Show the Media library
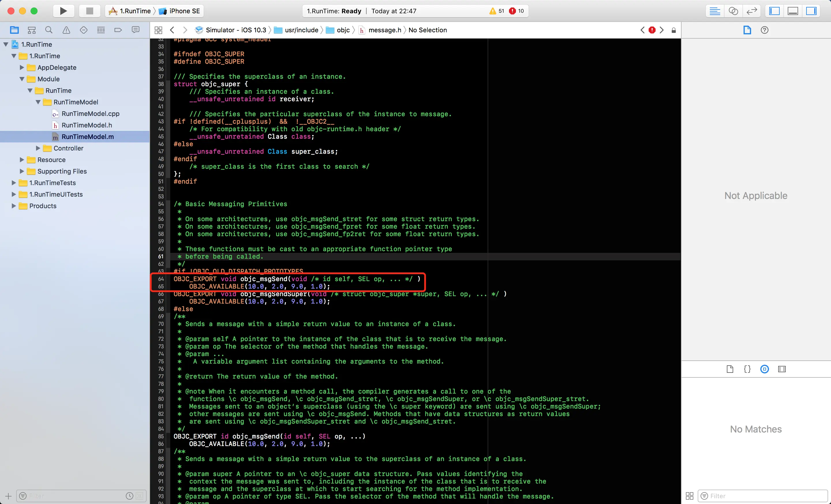 tap(782, 369)
